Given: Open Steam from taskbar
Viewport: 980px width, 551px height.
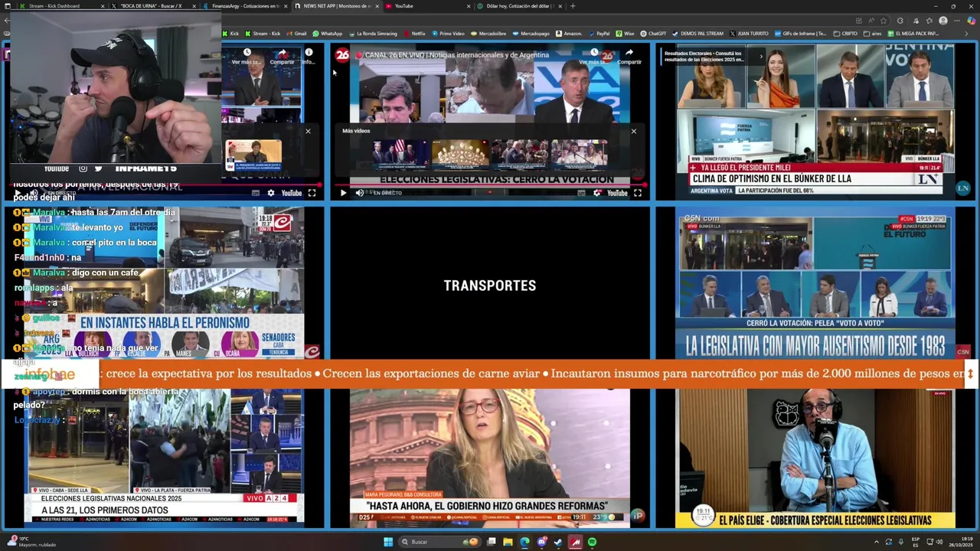Looking at the screenshot, I should tap(558, 542).
